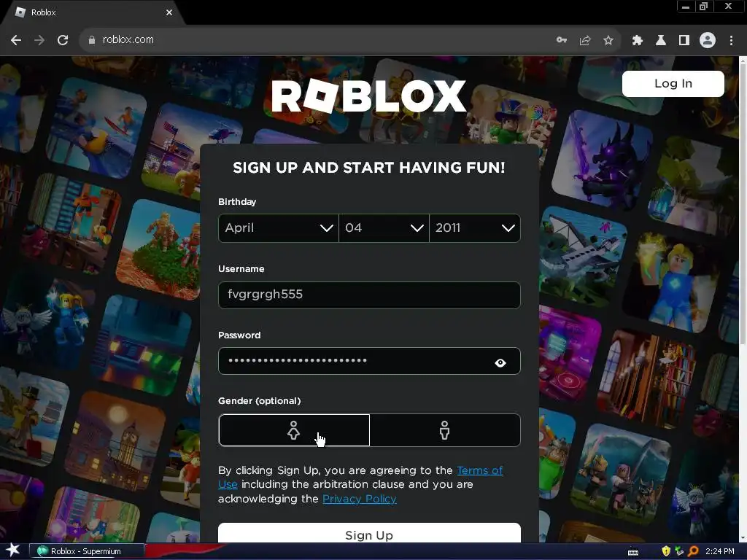Click Roblox - Supermium taskbar item

[x=87, y=551]
